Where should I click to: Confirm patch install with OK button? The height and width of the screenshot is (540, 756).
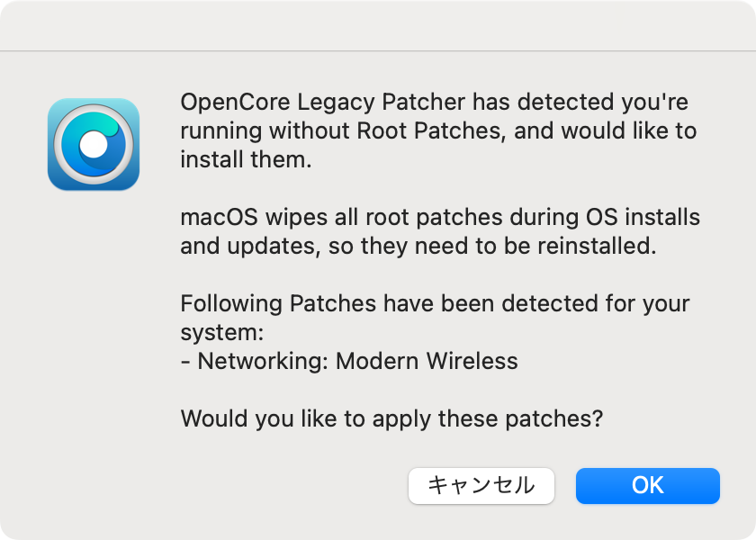pos(647,485)
